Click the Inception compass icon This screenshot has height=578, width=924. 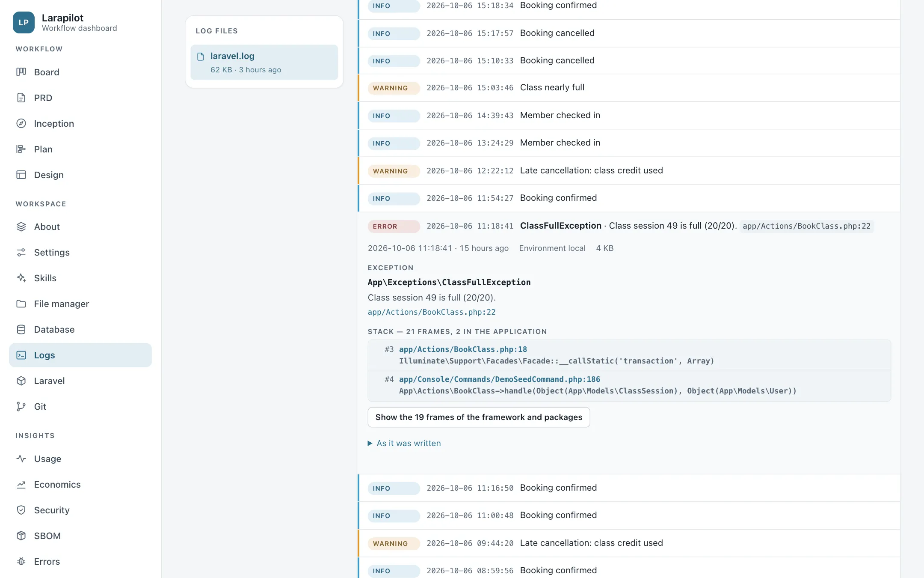pyautogui.click(x=21, y=123)
